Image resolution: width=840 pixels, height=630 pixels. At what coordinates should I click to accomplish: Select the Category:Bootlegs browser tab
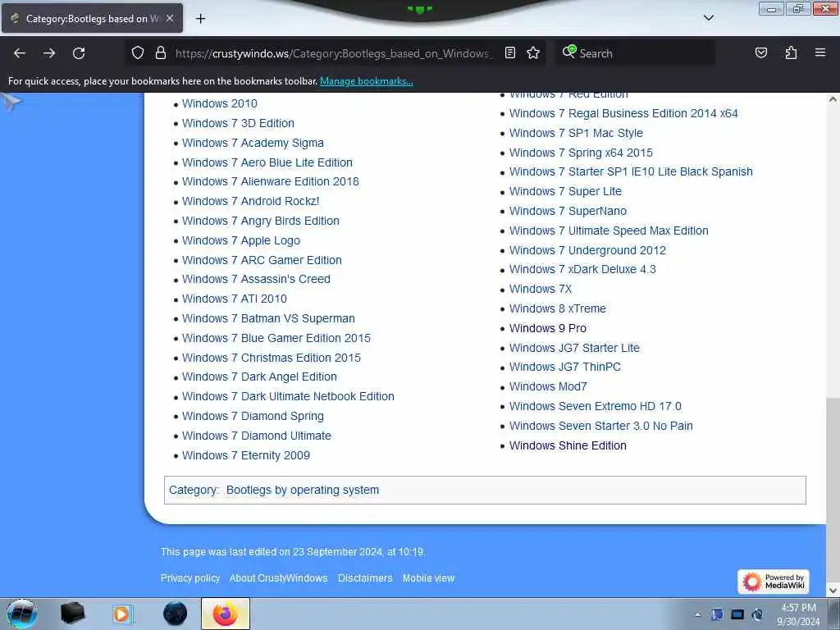click(92, 18)
